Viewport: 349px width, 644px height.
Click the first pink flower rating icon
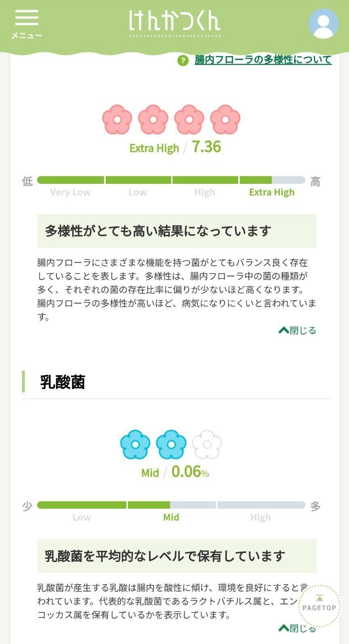pos(117,120)
